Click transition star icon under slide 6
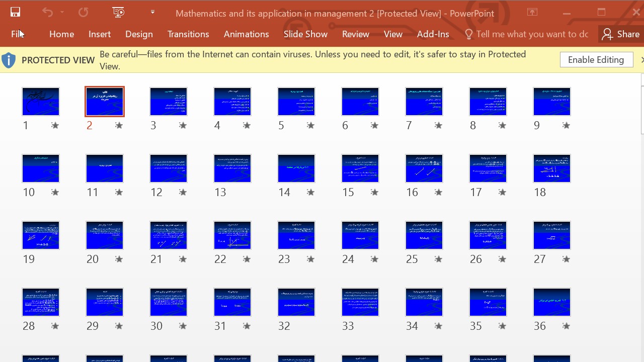This screenshot has height=362, width=644. [374, 125]
